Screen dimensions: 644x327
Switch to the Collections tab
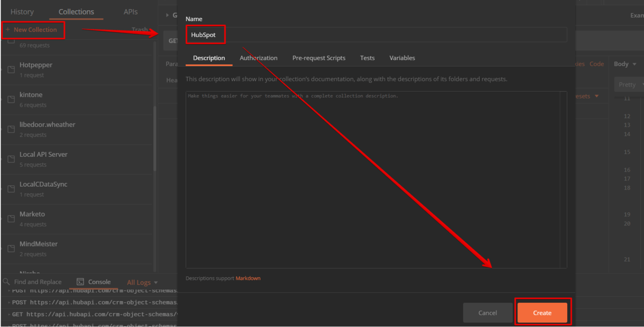[76, 12]
